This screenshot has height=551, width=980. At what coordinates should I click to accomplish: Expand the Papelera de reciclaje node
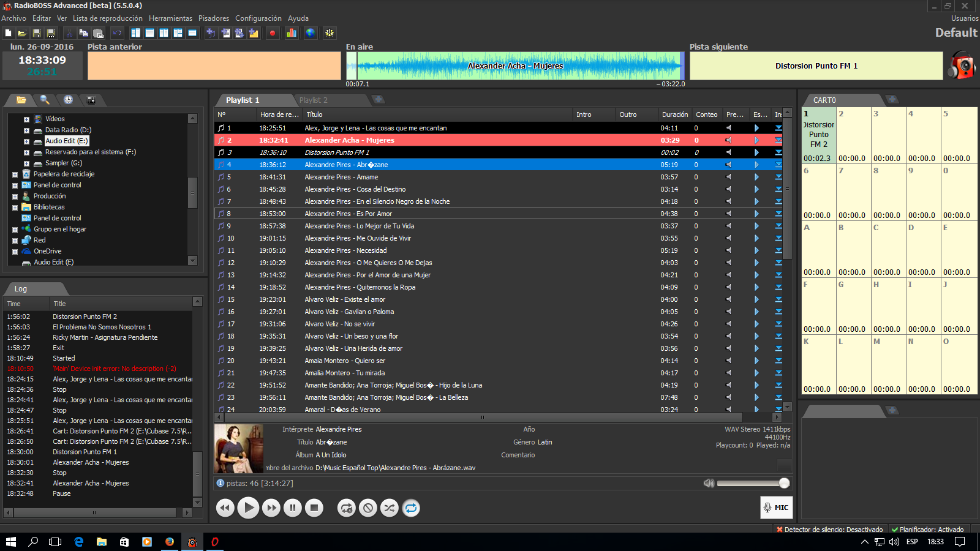tap(15, 174)
